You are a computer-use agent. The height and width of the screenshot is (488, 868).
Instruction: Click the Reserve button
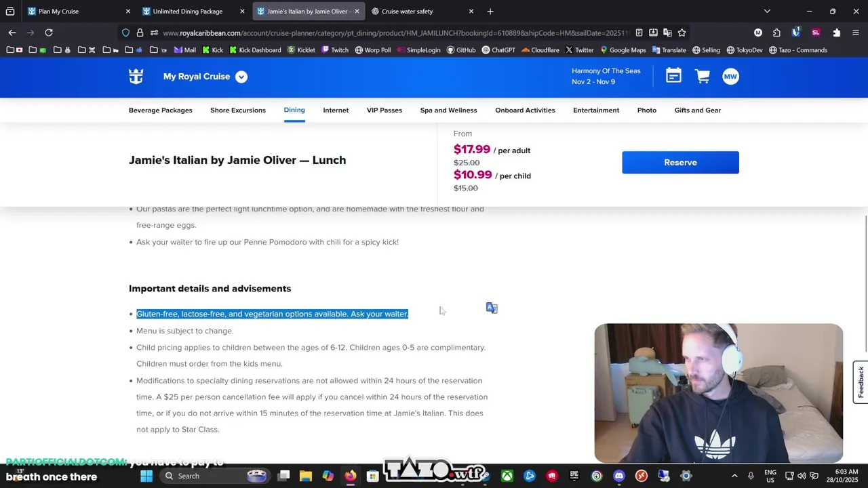tap(680, 163)
